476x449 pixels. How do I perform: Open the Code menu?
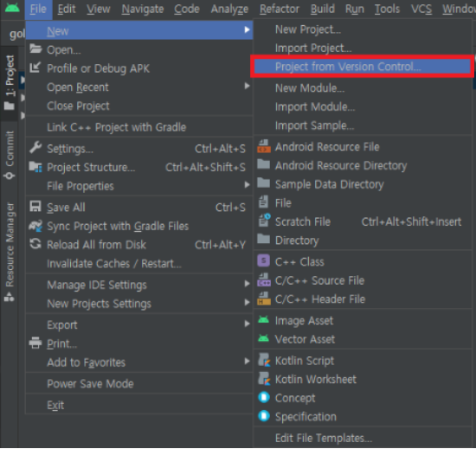(187, 10)
